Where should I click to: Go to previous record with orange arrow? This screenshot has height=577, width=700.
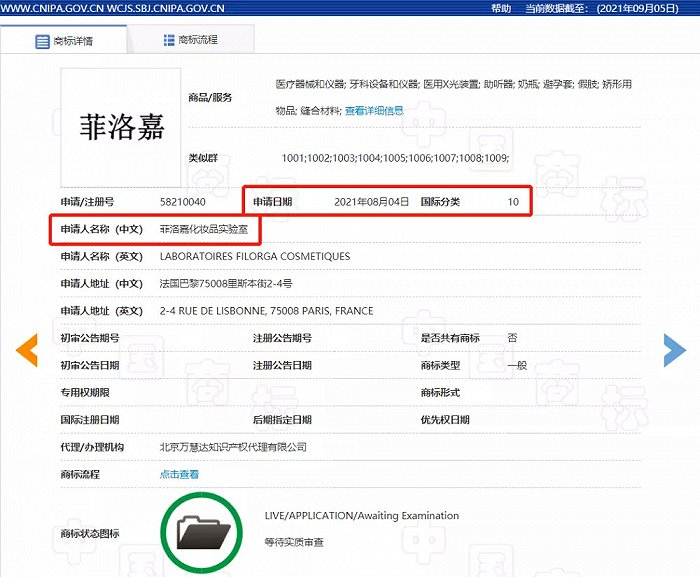click(x=27, y=350)
